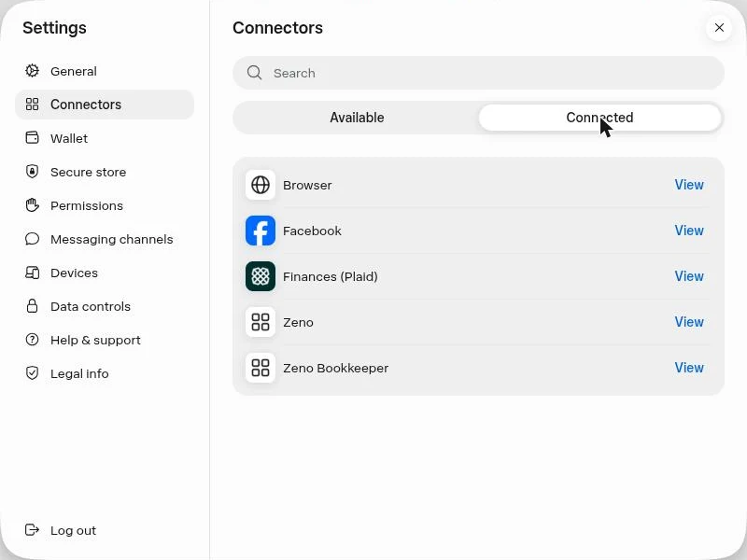Image resolution: width=747 pixels, height=560 pixels.
Task: View the Finances (Plaid) connector
Action: click(x=689, y=276)
